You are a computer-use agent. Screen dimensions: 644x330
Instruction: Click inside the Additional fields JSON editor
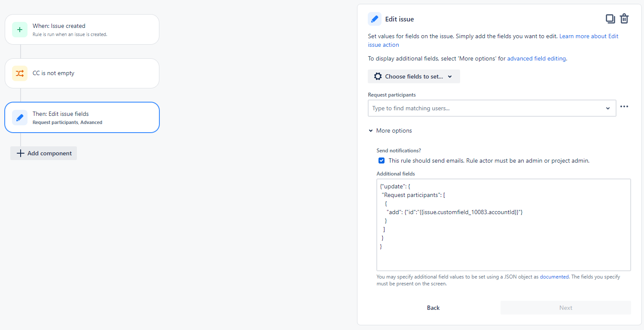(x=503, y=223)
